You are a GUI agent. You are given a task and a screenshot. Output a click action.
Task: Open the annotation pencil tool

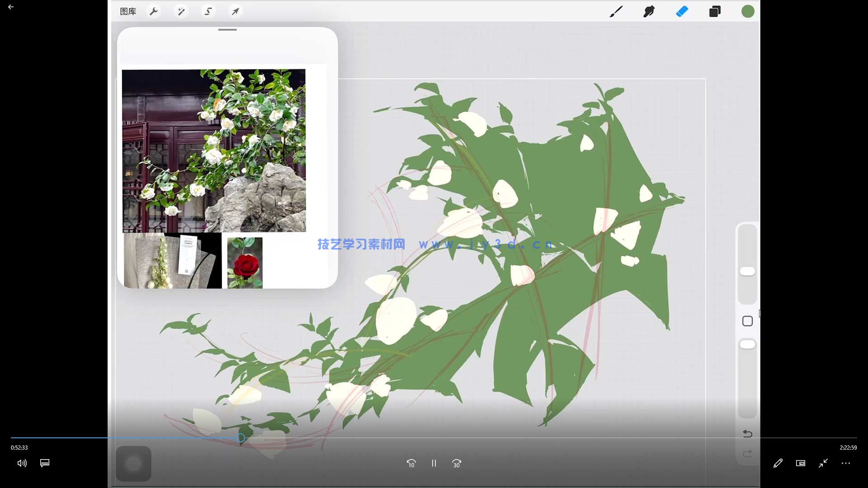(x=778, y=463)
